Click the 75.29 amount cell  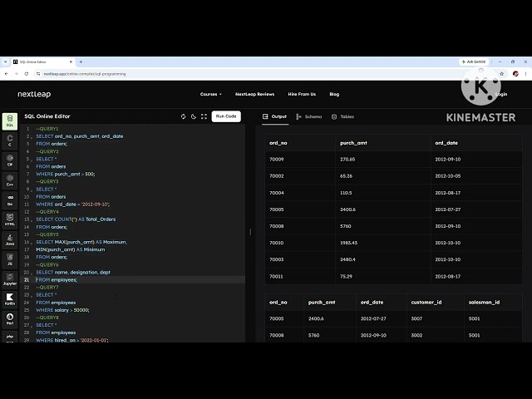(x=346, y=277)
